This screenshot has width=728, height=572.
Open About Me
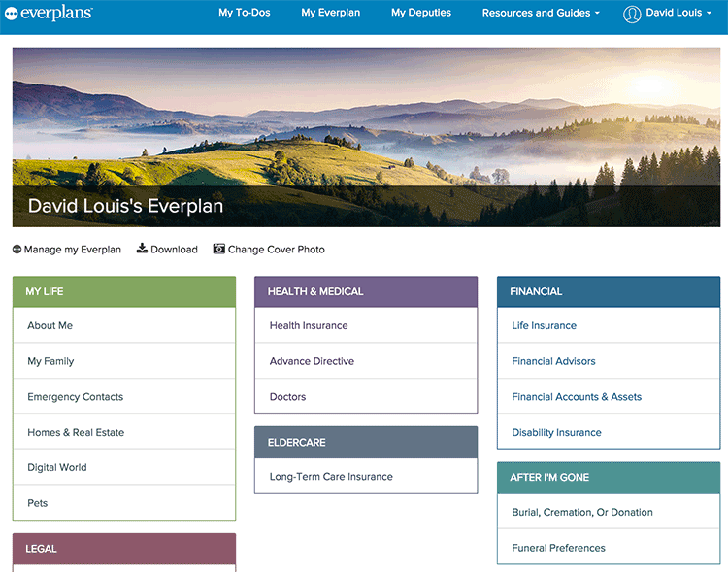[x=124, y=325]
